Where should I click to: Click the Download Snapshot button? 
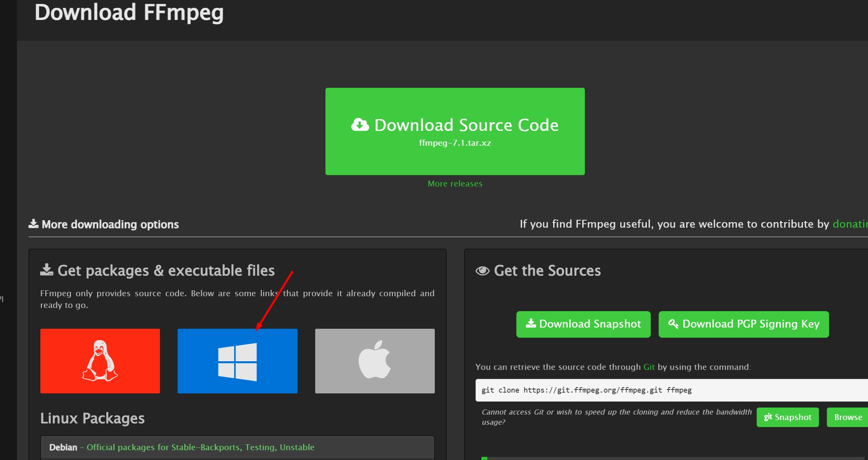click(x=583, y=324)
